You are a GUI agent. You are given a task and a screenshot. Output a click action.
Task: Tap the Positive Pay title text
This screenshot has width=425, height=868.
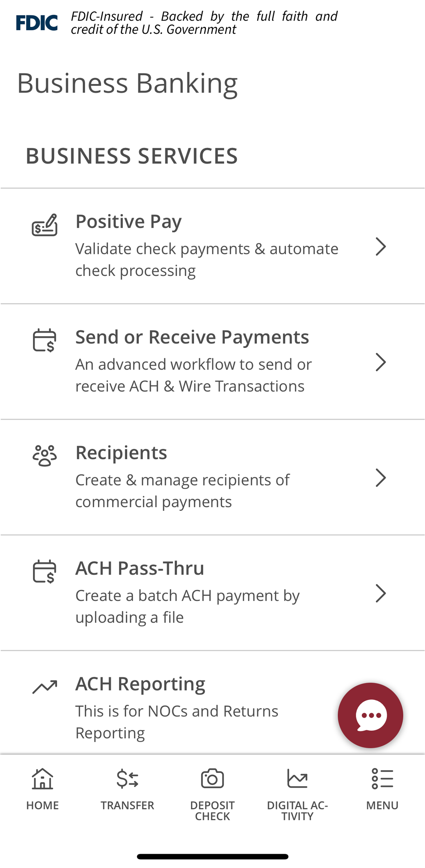pos(129,222)
